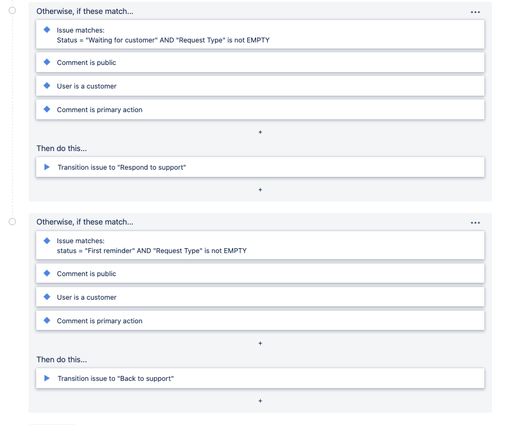Select the circle node of second Otherwise branch
The height and width of the screenshot is (425, 509).
tap(12, 222)
